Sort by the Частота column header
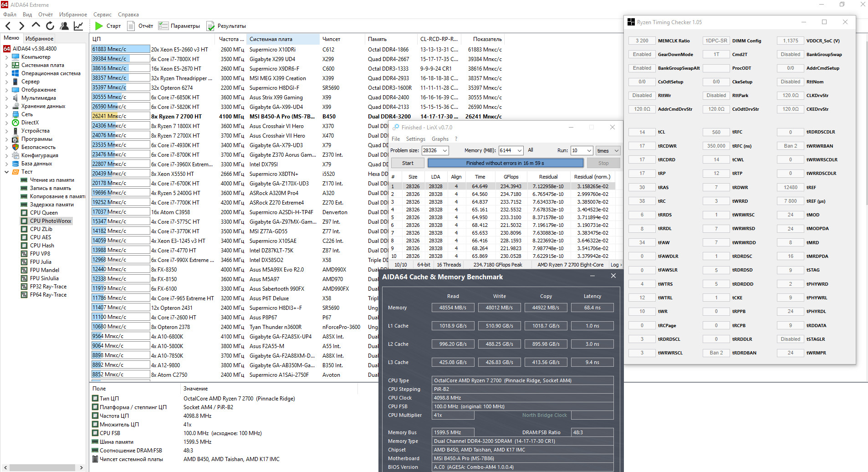The image size is (868, 472). 230,39
